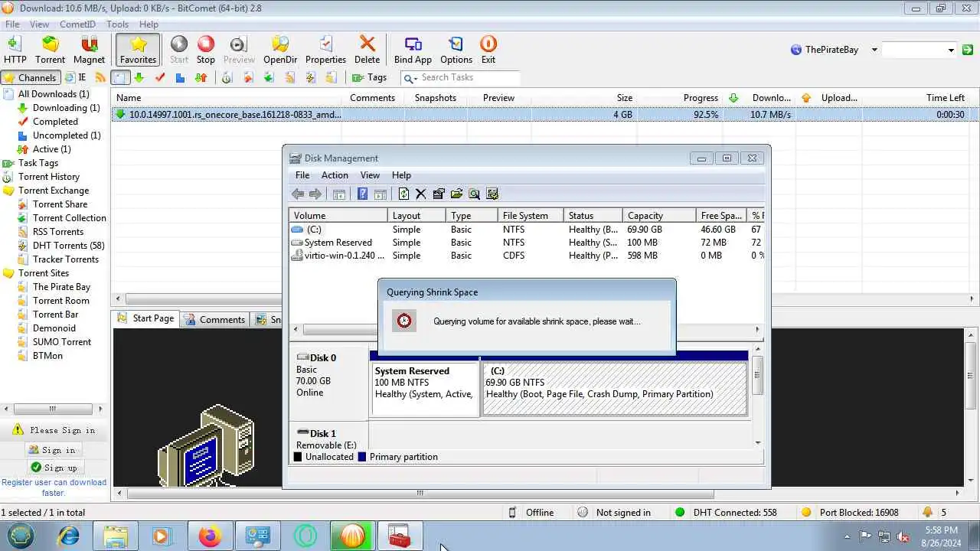Image resolution: width=980 pixels, height=551 pixels.
Task: Click the Capacity column header in Disk Management
Action: click(659, 216)
